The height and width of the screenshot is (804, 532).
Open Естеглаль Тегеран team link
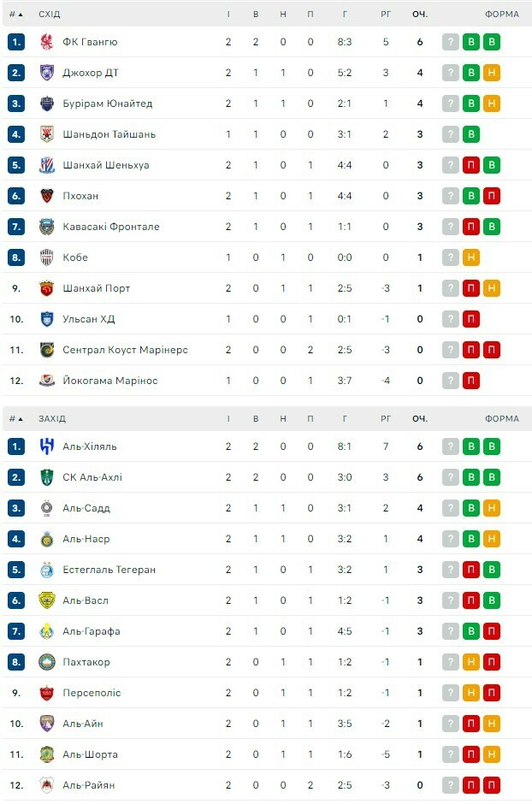[x=109, y=570]
